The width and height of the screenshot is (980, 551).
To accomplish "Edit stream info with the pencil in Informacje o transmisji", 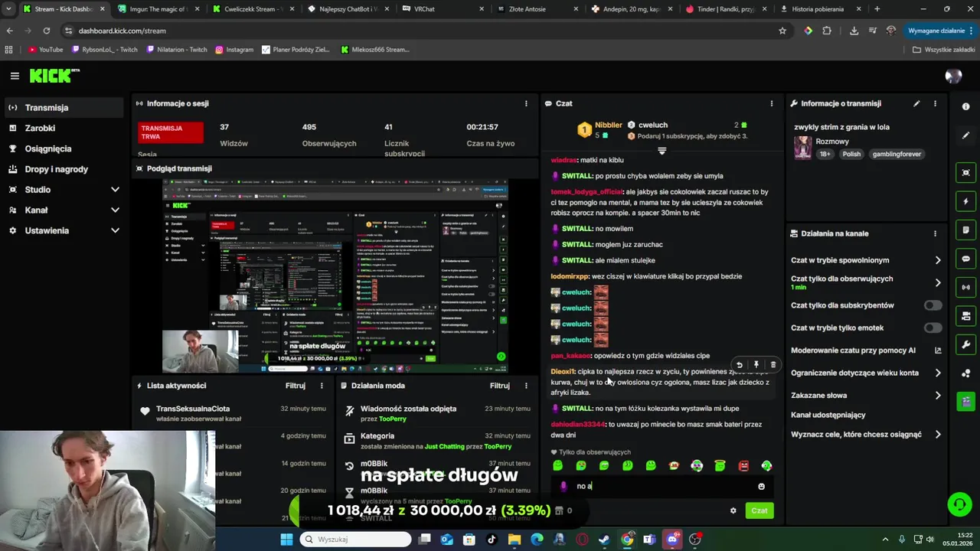I will pos(916,103).
